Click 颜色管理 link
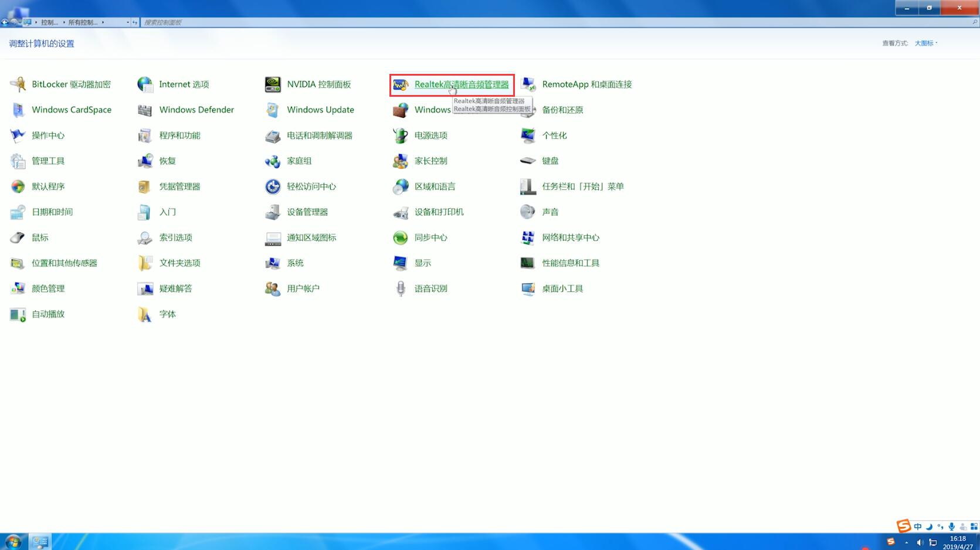 (48, 288)
